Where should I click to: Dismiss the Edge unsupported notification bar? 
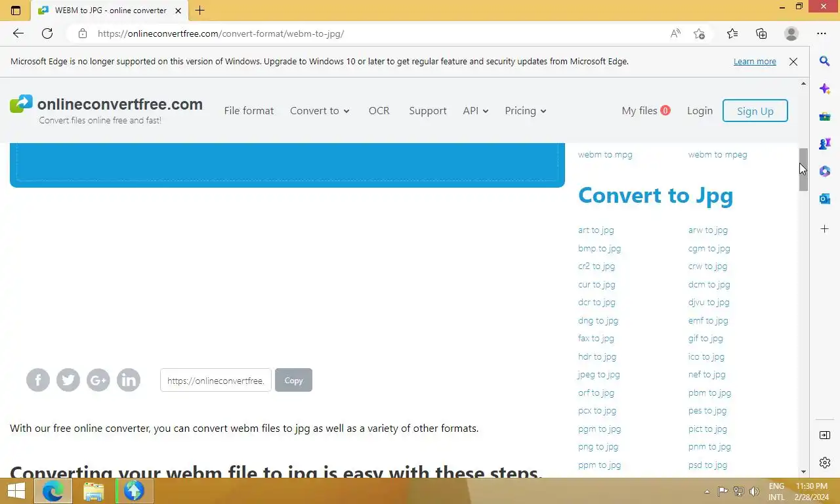(793, 62)
